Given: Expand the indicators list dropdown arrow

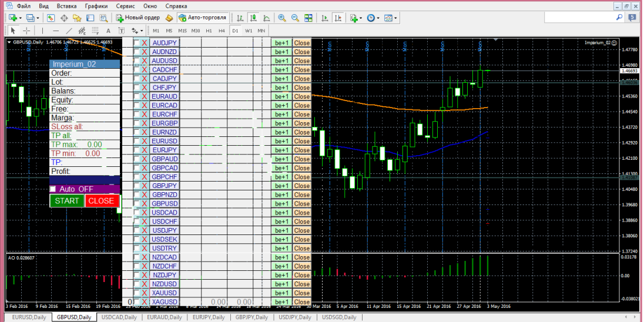Looking at the screenshot, I should pos(361,18).
